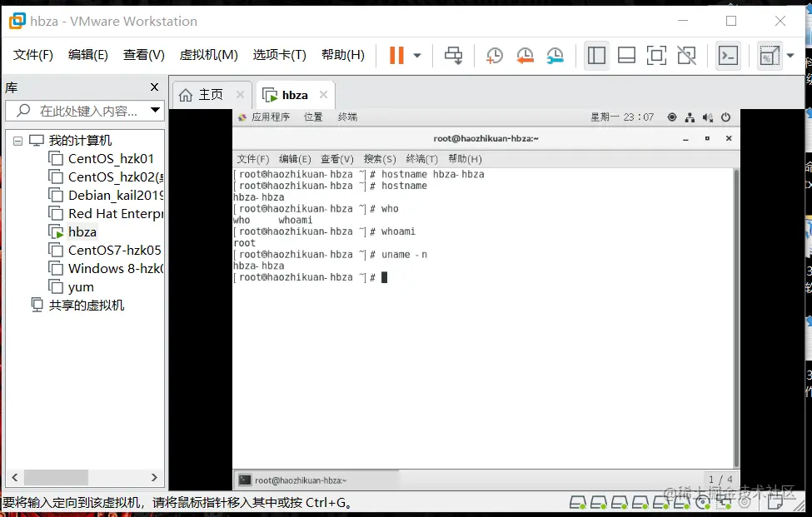Close the hbza VM tab

click(x=324, y=95)
